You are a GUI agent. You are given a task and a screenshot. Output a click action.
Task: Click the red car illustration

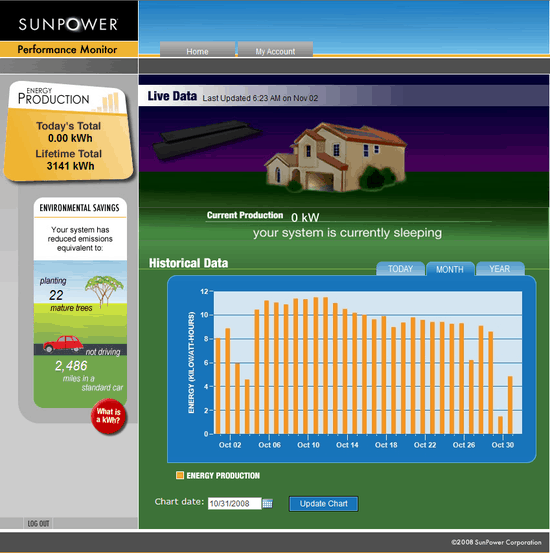coord(63,344)
